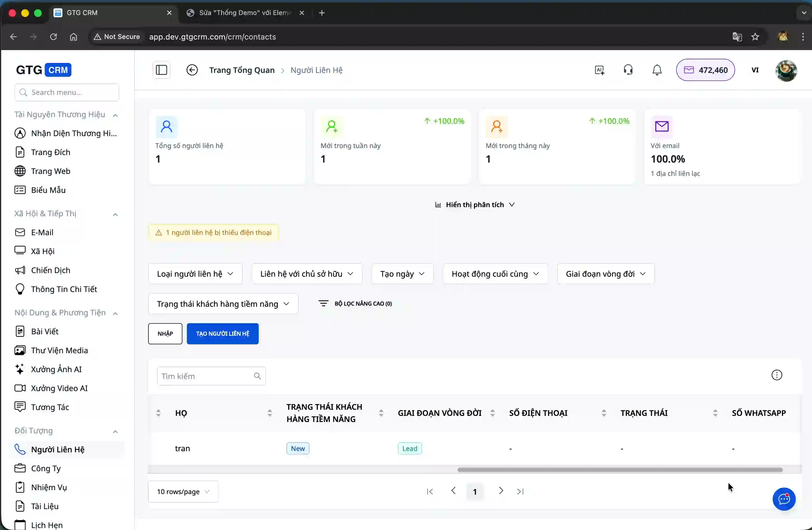The image size is (812, 530).
Task: Open the Giai đoạn vòng đời dropdown
Action: tap(605, 273)
